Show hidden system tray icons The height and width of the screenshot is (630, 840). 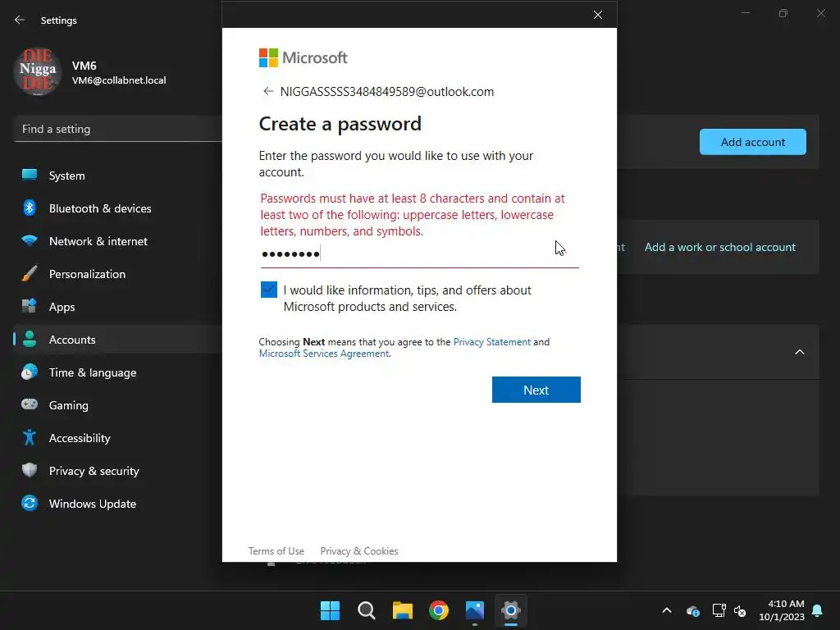667,610
